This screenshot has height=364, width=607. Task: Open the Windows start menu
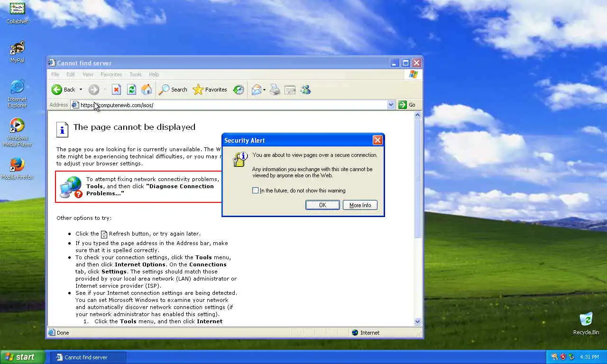[23, 357]
